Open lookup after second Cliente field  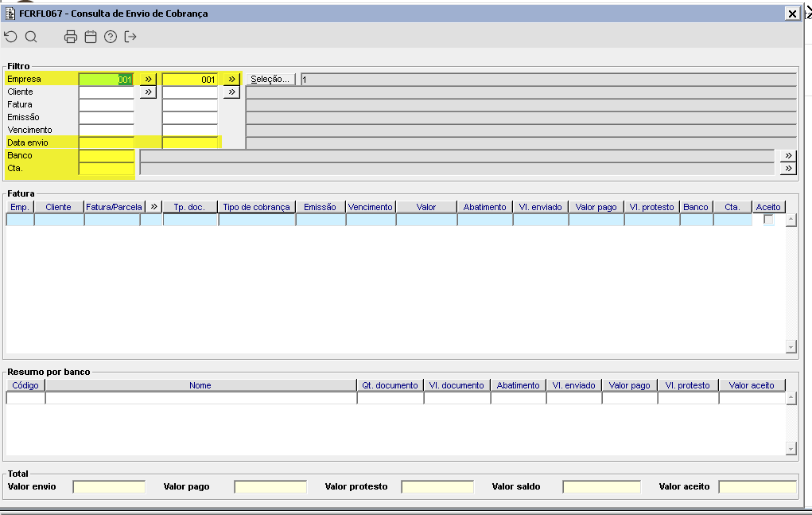231,92
